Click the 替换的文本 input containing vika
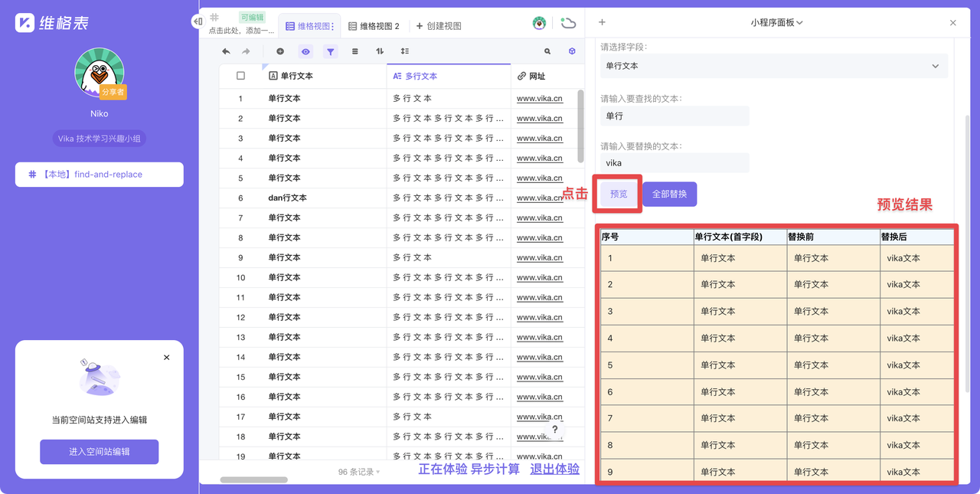This screenshot has width=980, height=494. tap(674, 162)
